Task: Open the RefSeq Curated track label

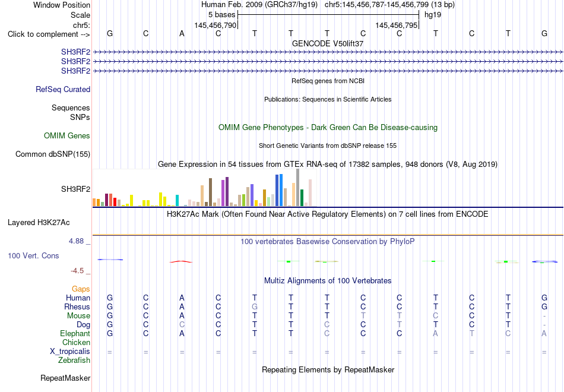Action: (x=63, y=89)
